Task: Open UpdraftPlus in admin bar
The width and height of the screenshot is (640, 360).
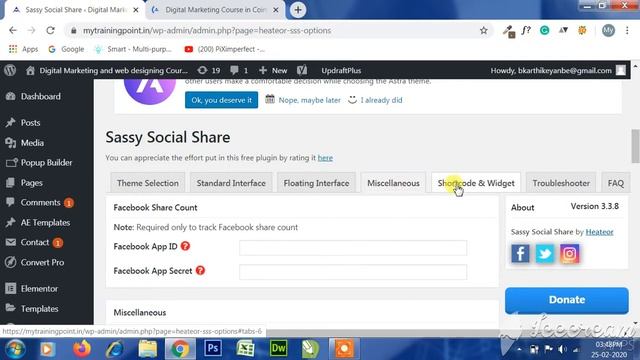Action: [341, 70]
